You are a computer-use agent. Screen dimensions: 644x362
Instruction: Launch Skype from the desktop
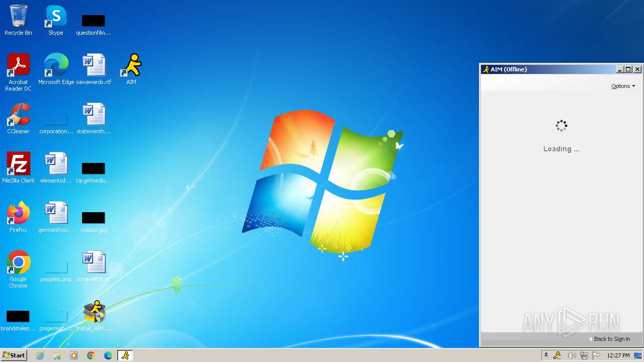pyautogui.click(x=56, y=20)
